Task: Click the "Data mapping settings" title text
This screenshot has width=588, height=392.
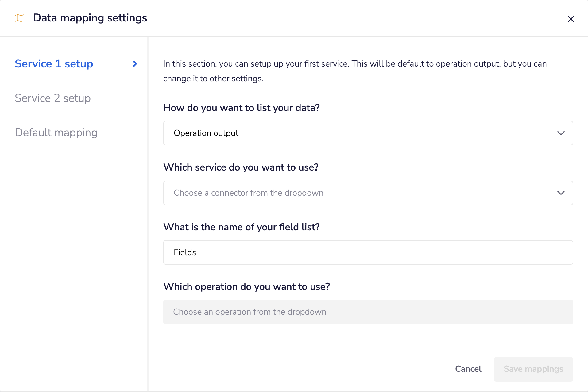Action: (x=90, y=18)
